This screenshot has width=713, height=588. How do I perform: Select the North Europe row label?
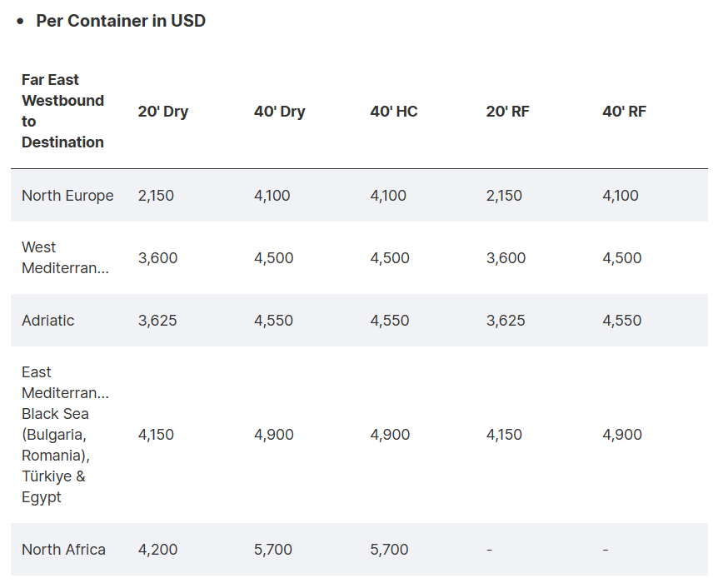tap(67, 196)
